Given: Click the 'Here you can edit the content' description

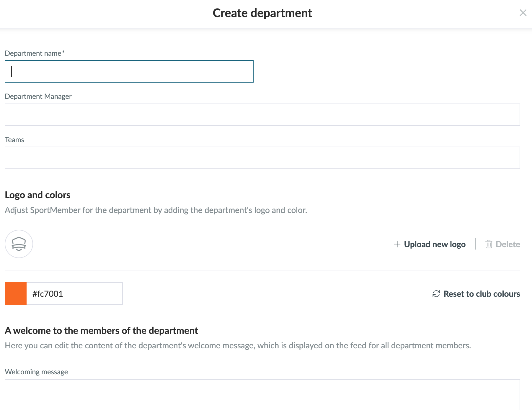Looking at the screenshot, I should click(238, 345).
